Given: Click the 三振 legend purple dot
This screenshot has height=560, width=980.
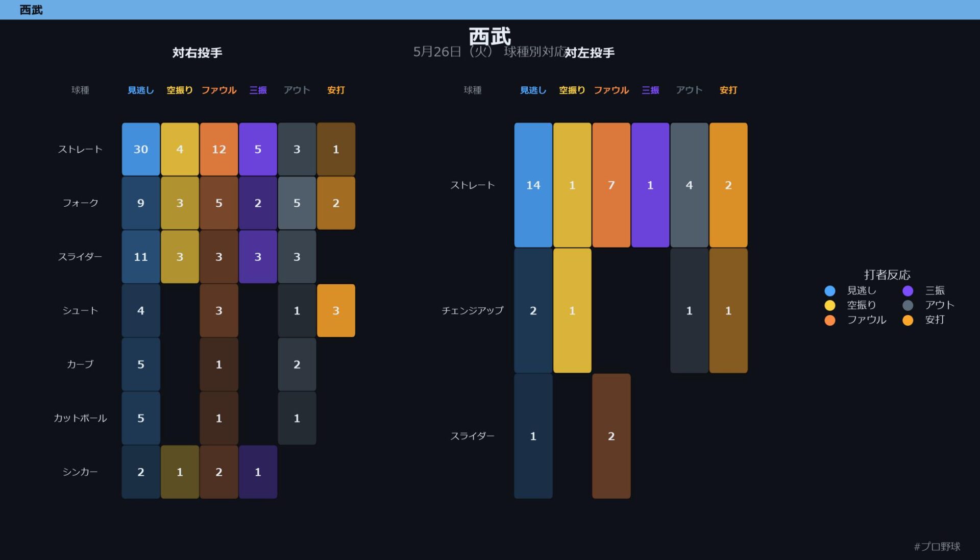Looking at the screenshot, I should pyautogui.click(x=908, y=290).
